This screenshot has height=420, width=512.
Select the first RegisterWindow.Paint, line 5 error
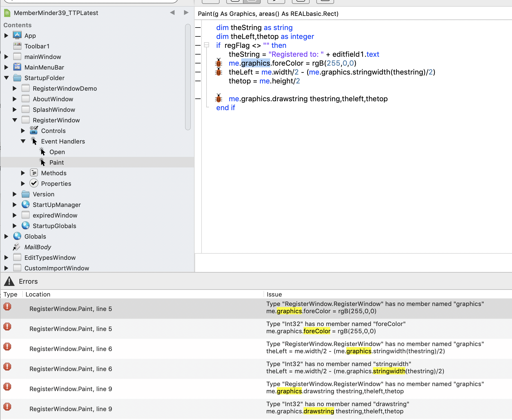[x=256, y=309]
